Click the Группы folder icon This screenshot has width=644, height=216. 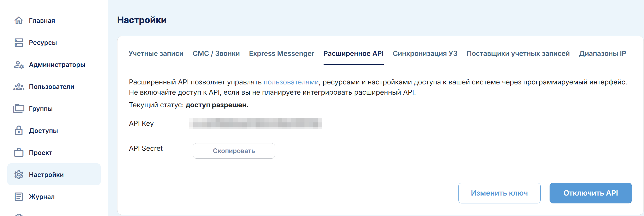19,109
